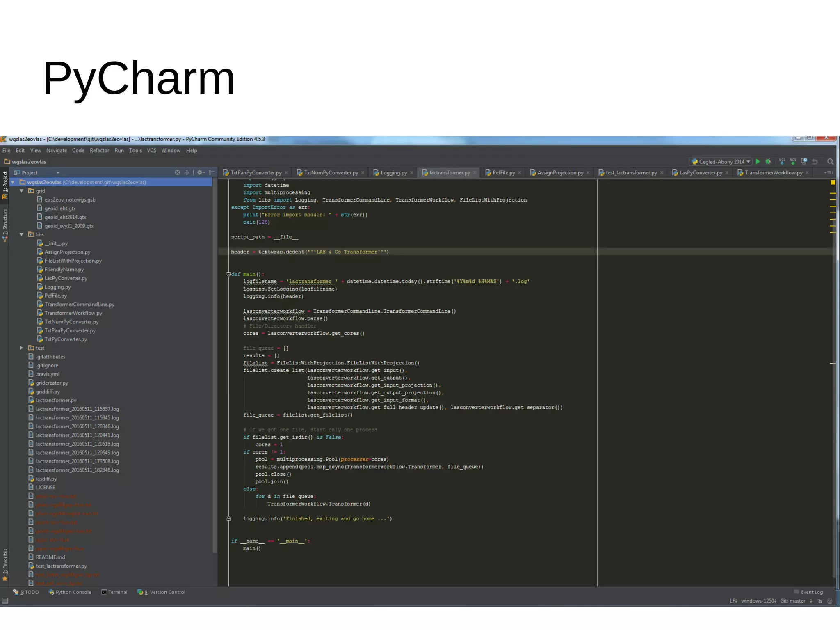Click the yellow inspection status indicator
The width and height of the screenshot is (840, 630).
(x=833, y=182)
